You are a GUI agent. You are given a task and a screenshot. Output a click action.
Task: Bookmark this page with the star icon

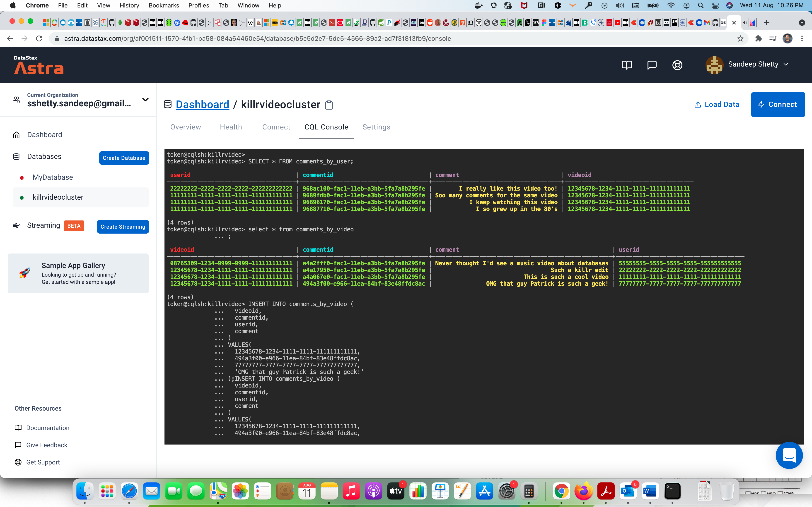740,38
